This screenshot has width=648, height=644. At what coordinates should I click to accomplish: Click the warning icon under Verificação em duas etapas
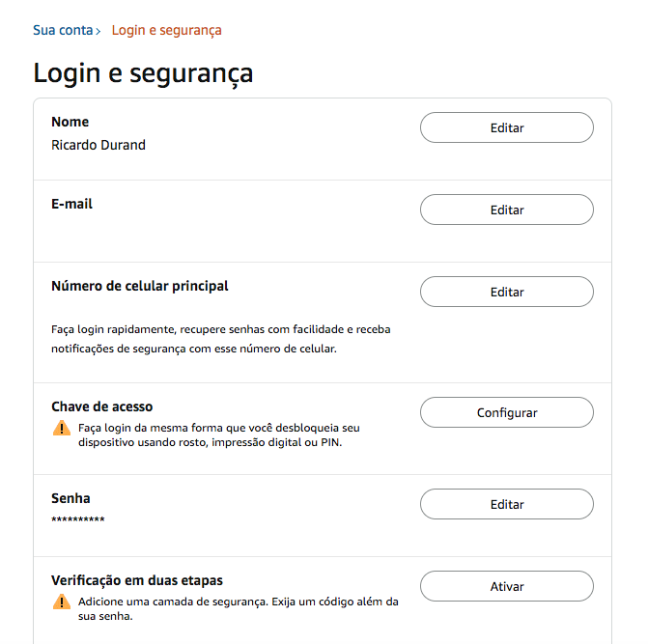[62, 602]
